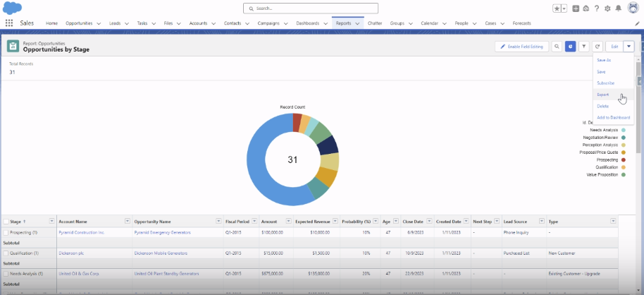Open the Setup gear icon
Viewport: 644px width, 295px height.
click(607, 8)
